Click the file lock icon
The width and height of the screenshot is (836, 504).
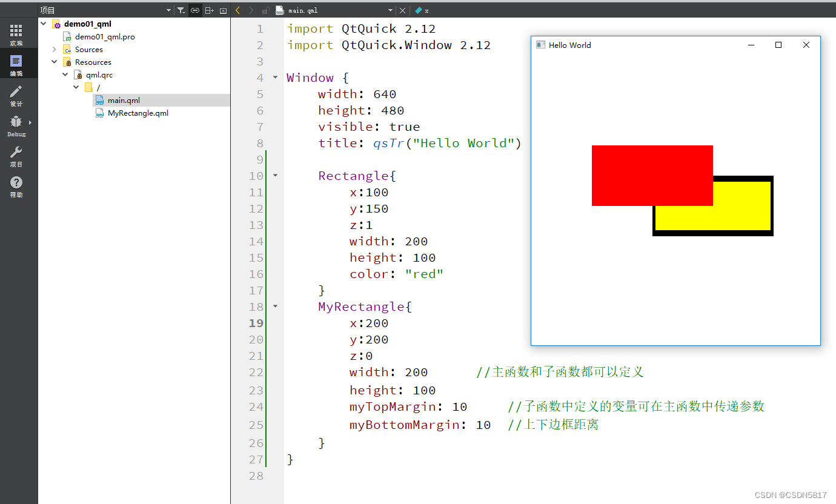pyautogui.click(x=265, y=10)
